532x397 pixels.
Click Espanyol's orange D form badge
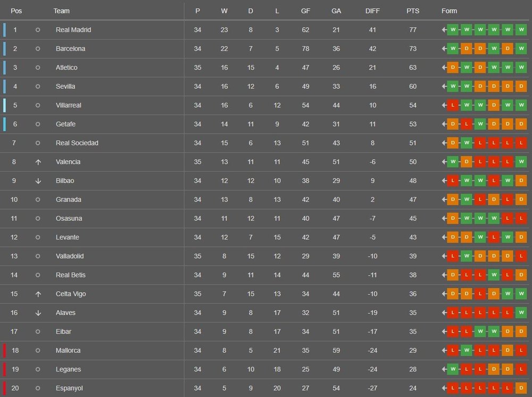point(521,388)
